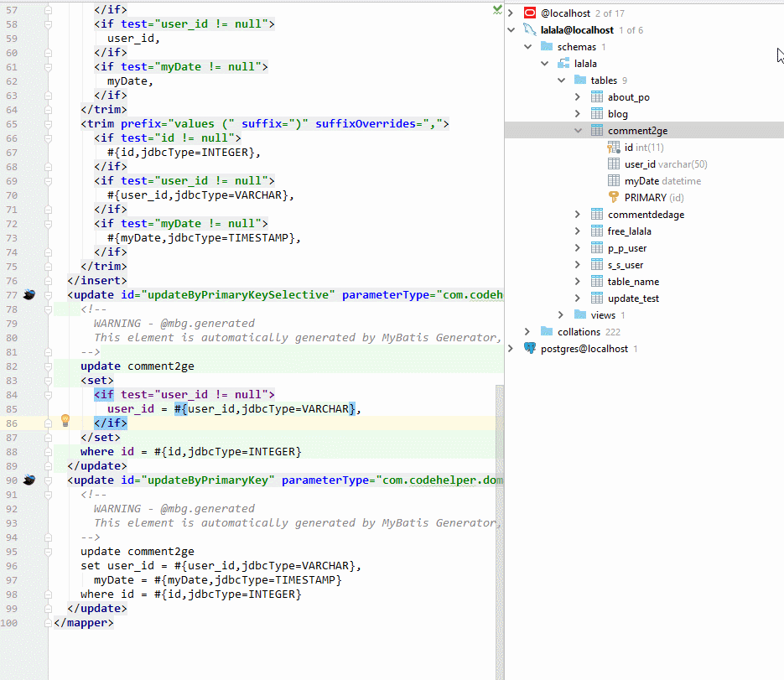Collapse the tables node

pos(562,80)
